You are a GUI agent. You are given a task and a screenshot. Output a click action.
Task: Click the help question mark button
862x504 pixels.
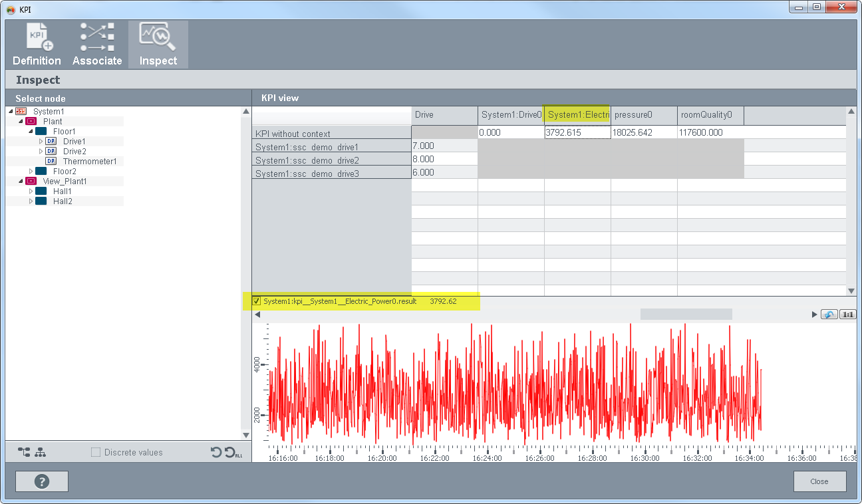click(x=42, y=481)
